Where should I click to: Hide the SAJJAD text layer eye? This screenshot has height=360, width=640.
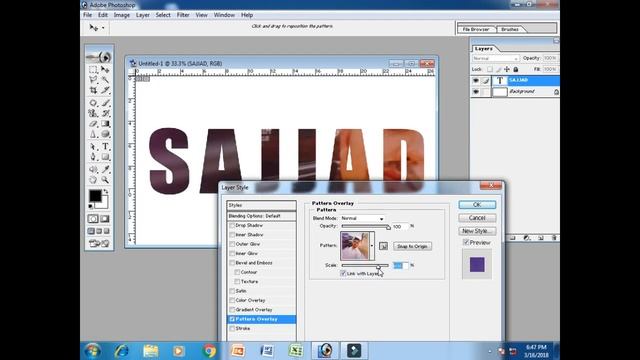476,81
